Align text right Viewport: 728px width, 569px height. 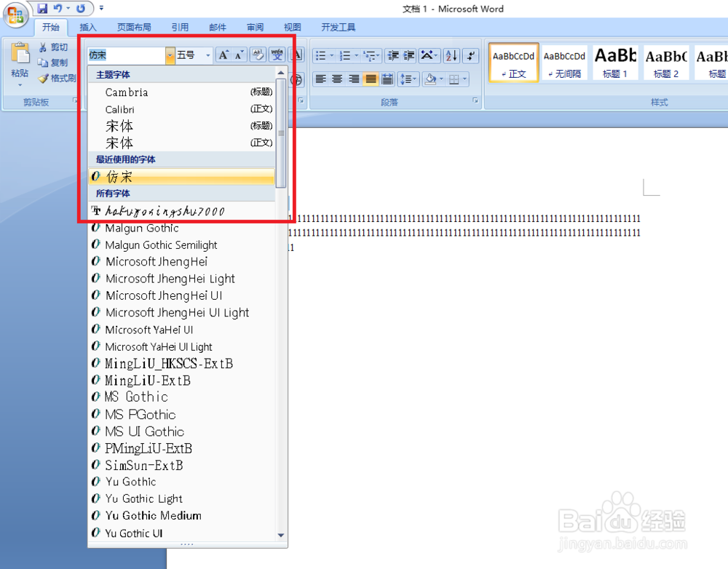pos(354,79)
